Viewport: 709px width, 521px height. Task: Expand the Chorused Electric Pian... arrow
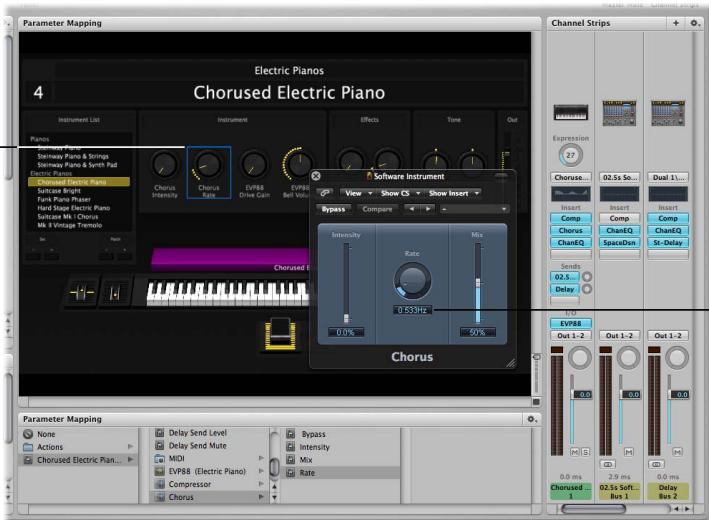pyautogui.click(x=130, y=459)
